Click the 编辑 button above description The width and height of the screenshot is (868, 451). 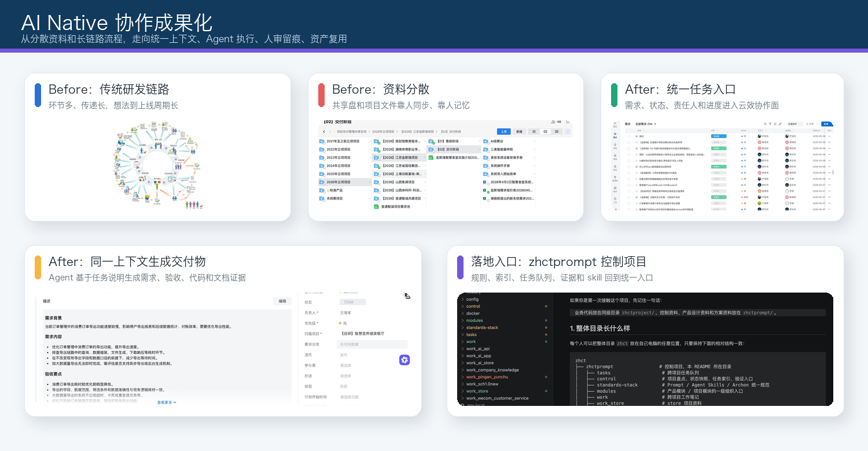pos(282,301)
